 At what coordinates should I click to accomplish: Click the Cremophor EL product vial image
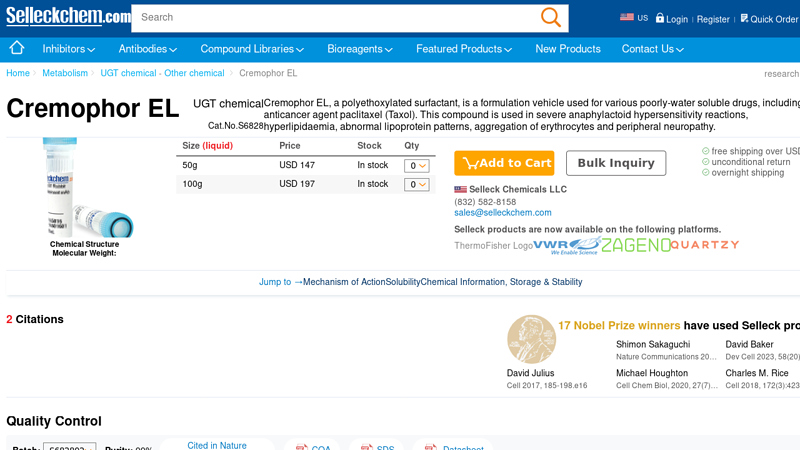coord(85,188)
